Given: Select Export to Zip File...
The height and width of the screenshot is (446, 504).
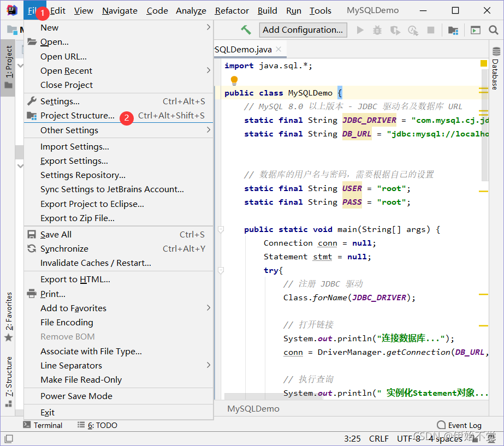Looking at the screenshot, I should [118, 218].
